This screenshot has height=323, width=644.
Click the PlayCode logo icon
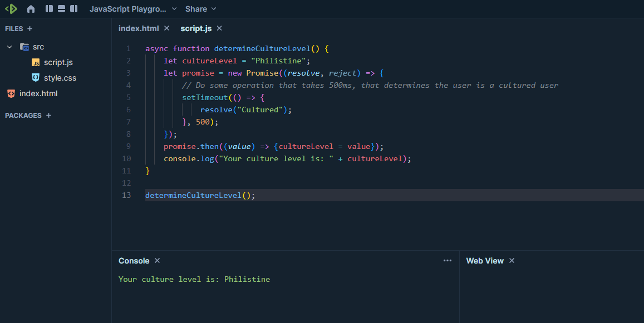11,9
